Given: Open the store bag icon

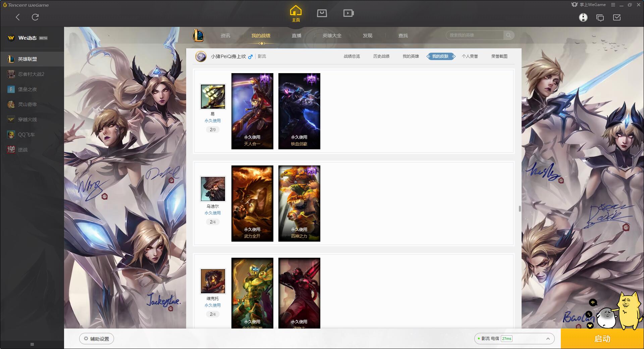Looking at the screenshot, I should coord(322,13).
